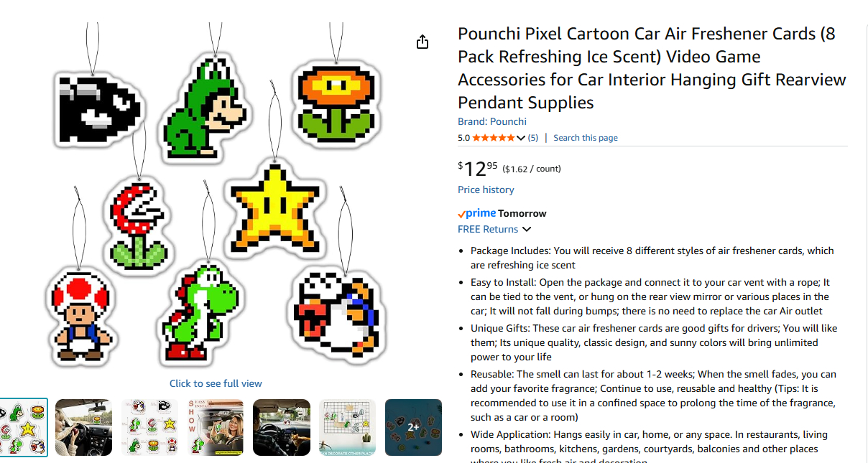This screenshot has width=868, height=463.
Task: Open the Pounchi brand page link
Action: pos(492,121)
